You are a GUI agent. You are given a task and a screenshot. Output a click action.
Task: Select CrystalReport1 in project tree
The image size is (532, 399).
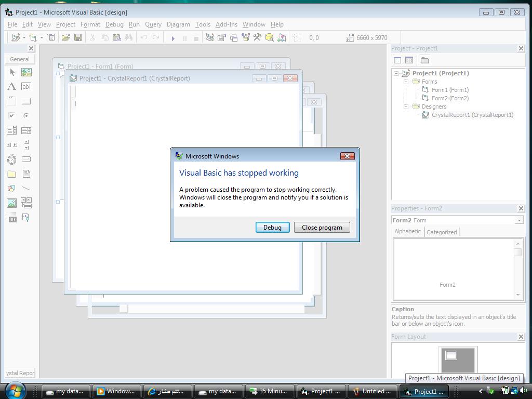472,115
